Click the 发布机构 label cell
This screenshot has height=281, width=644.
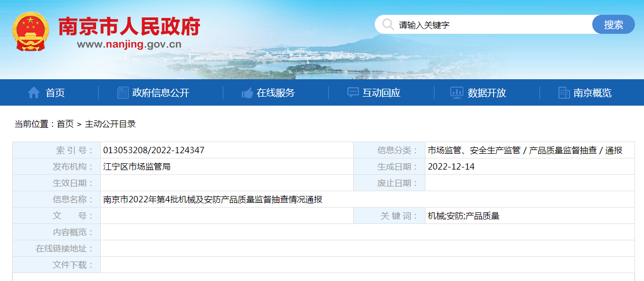tap(56, 166)
